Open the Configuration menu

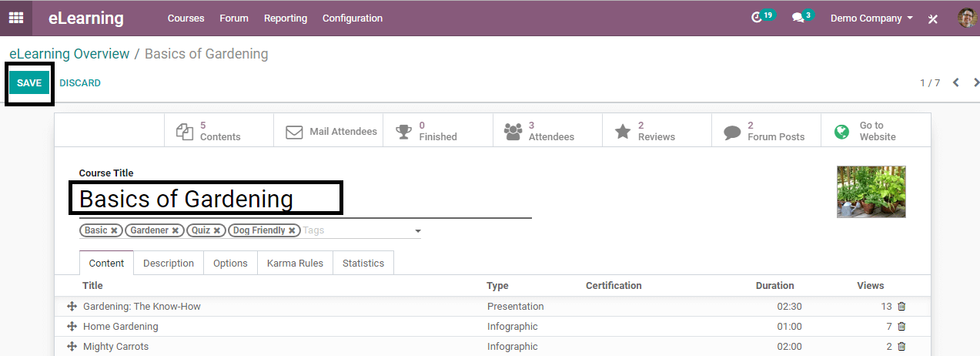pos(352,18)
